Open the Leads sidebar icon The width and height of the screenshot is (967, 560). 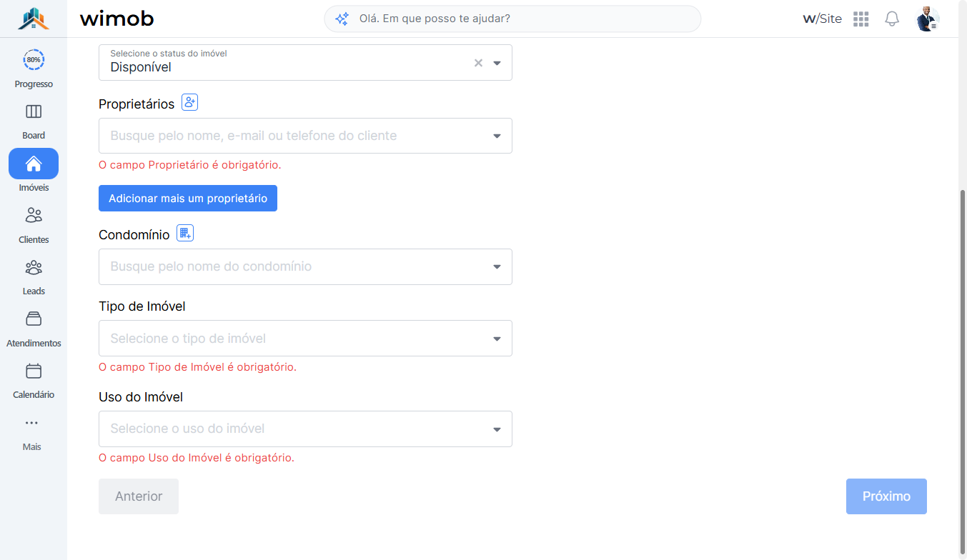click(34, 267)
